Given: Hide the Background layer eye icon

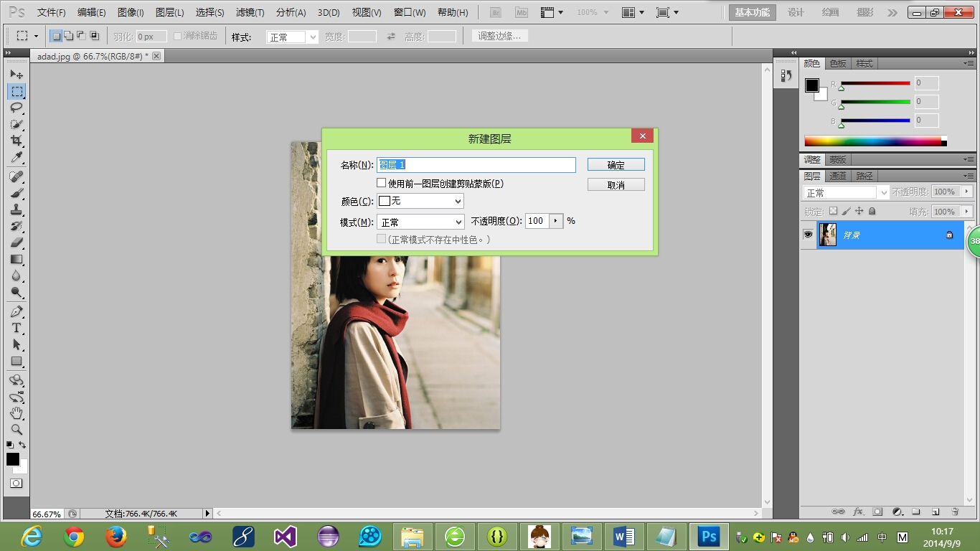Looking at the screenshot, I should point(808,235).
